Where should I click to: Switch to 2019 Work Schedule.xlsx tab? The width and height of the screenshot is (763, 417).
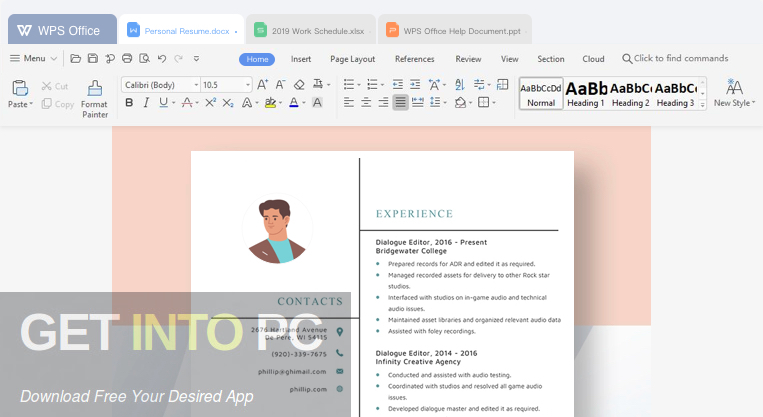(x=310, y=31)
